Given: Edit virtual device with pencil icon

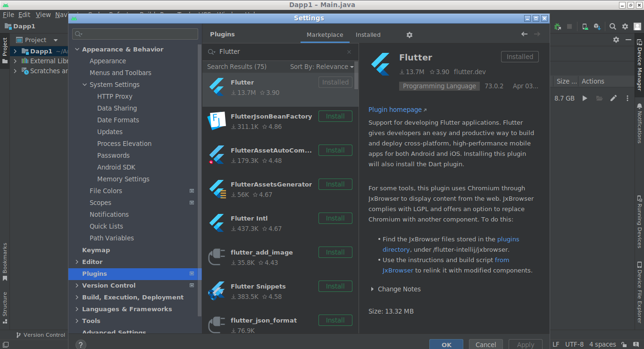Looking at the screenshot, I should click(x=613, y=98).
